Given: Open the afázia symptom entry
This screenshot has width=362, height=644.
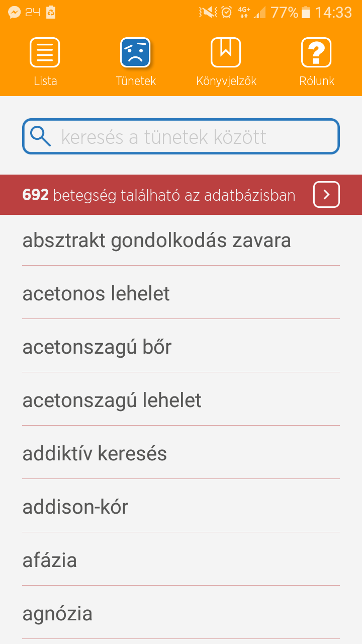Looking at the screenshot, I should [50, 560].
